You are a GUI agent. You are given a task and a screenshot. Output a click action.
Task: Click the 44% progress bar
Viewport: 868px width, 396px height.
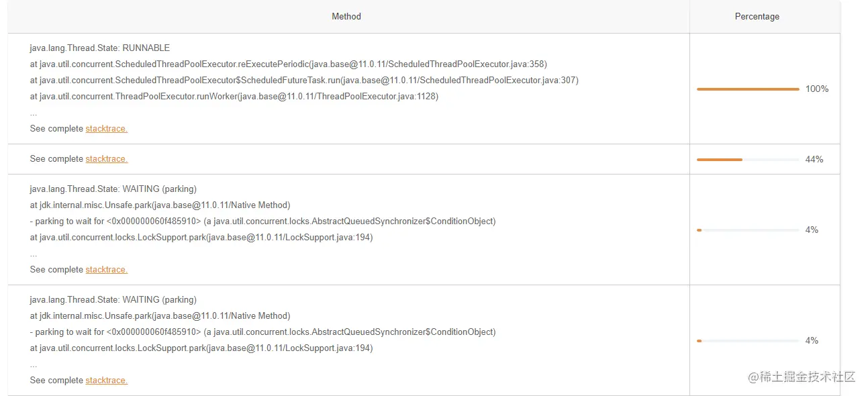point(748,160)
